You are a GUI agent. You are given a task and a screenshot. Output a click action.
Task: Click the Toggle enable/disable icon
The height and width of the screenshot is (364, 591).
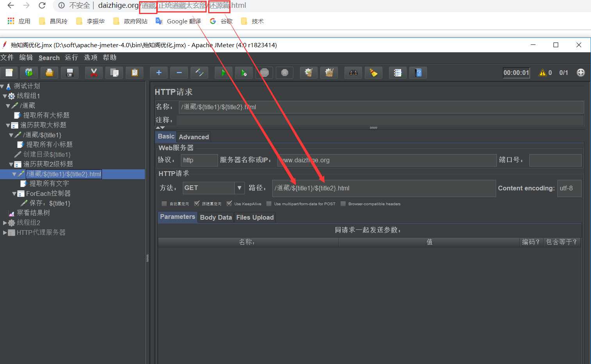click(x=200, y=73)
